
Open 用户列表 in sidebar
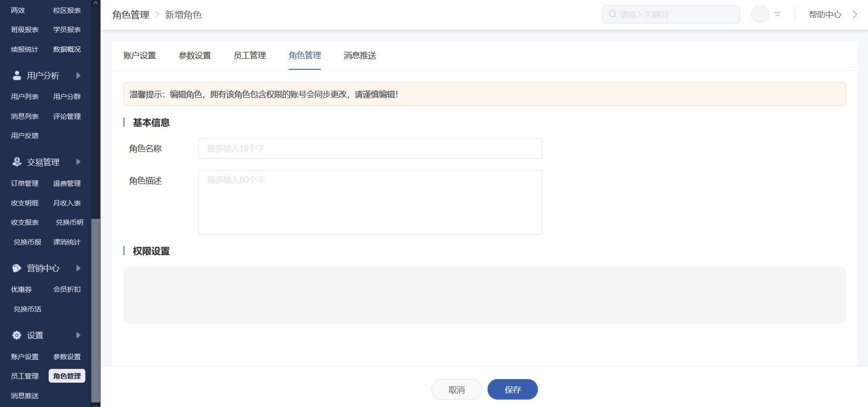point(25,96)
